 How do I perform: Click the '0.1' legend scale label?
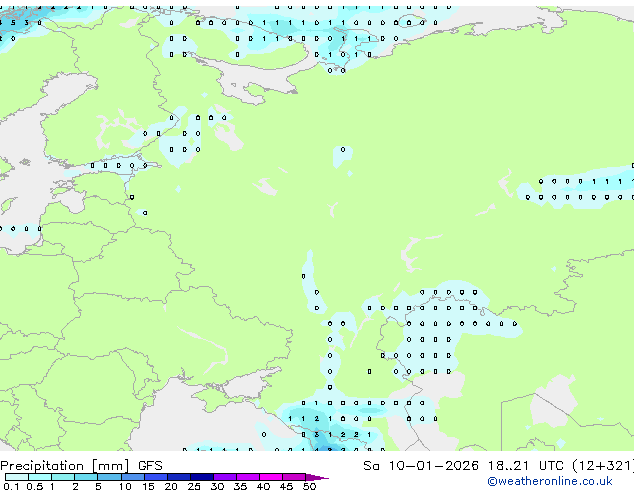coord(11,486)
